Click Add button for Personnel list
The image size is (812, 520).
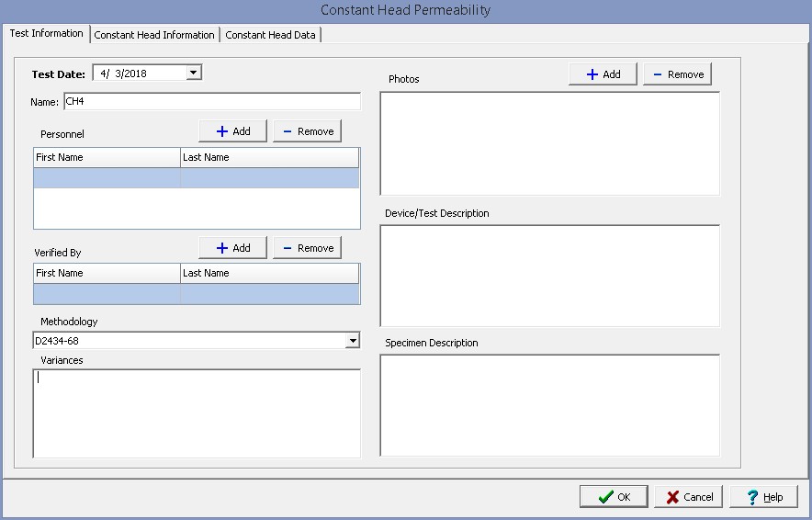tap(232, 131)
